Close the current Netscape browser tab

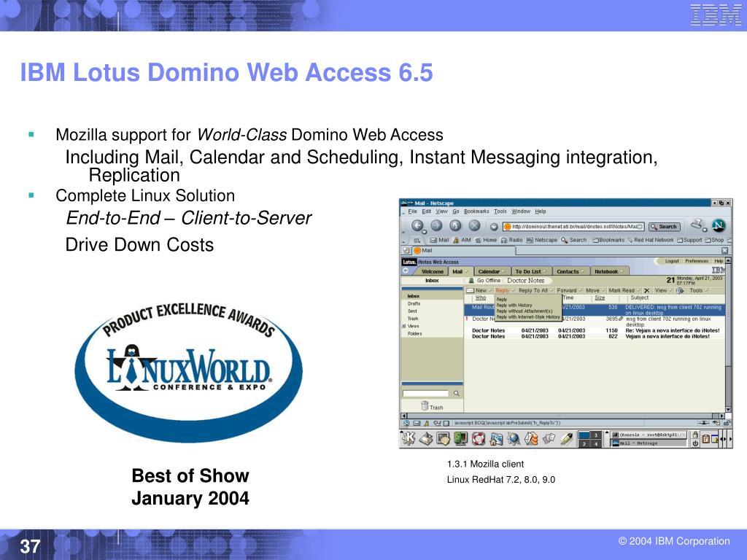[x=724, y=251]
